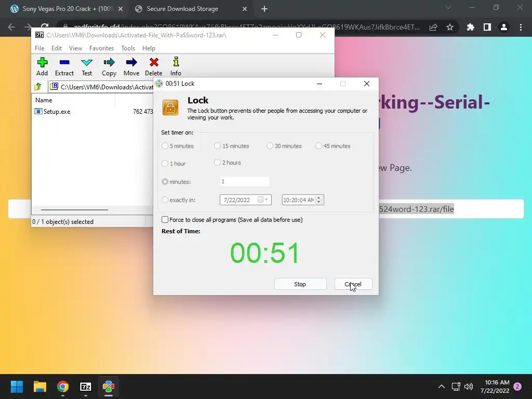
Task: Go up one folder level in 7-Zip
Action: tap(38, 87)
